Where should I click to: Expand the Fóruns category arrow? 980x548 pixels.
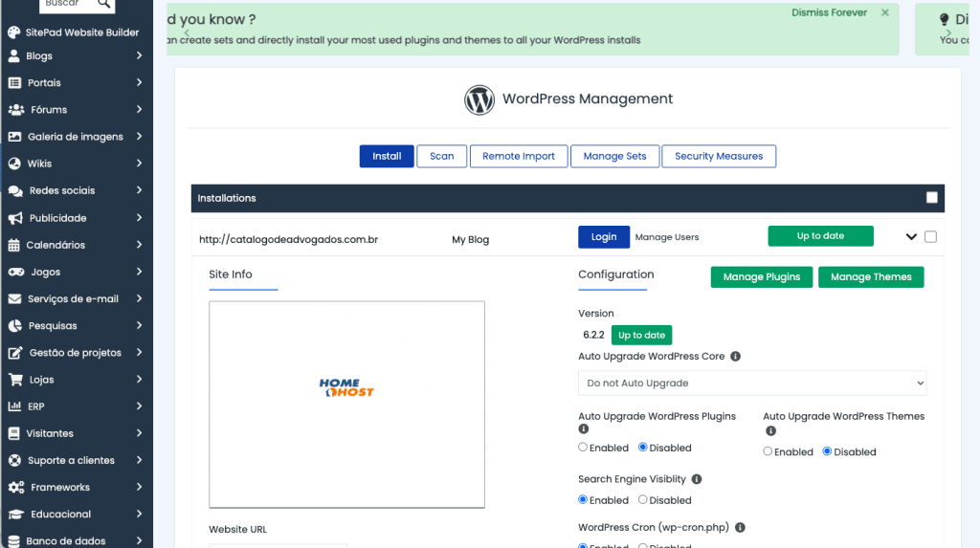tap(139, 109)
